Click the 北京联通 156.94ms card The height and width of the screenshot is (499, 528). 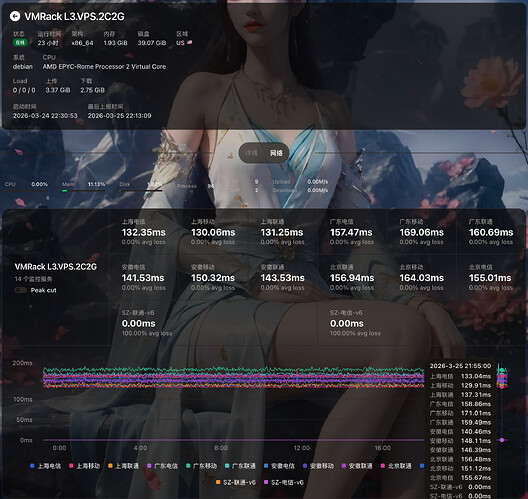coord(353,278)
